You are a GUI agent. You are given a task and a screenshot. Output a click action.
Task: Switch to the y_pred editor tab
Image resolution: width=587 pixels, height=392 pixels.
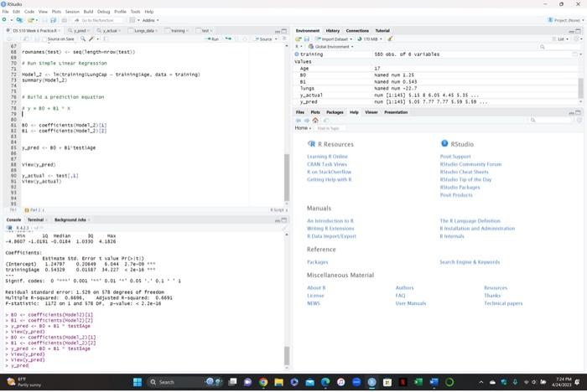[79, 31]
